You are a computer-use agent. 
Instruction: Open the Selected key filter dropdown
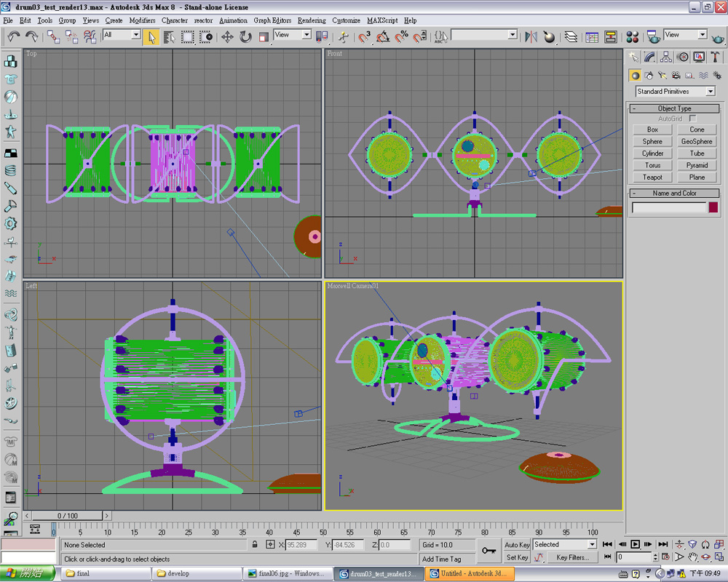pyautogui.click(x=565, y=544)
